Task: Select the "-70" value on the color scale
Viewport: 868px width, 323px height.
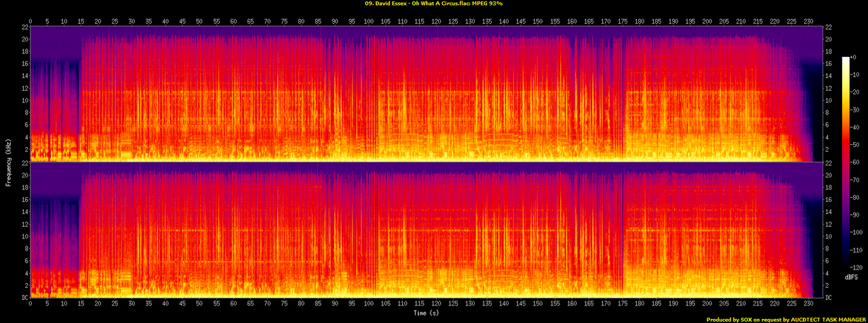Action: (x=855, y=181)
